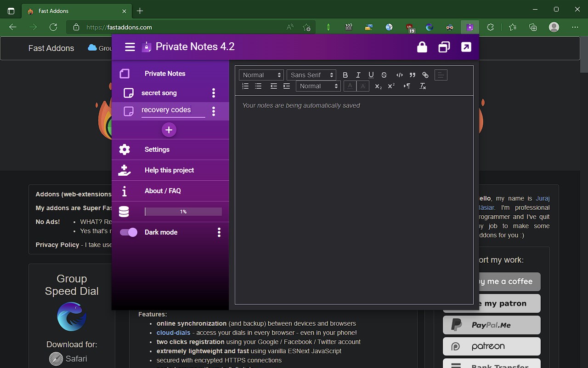
Task: Open a new browser tab
Action: pos(140,11)
